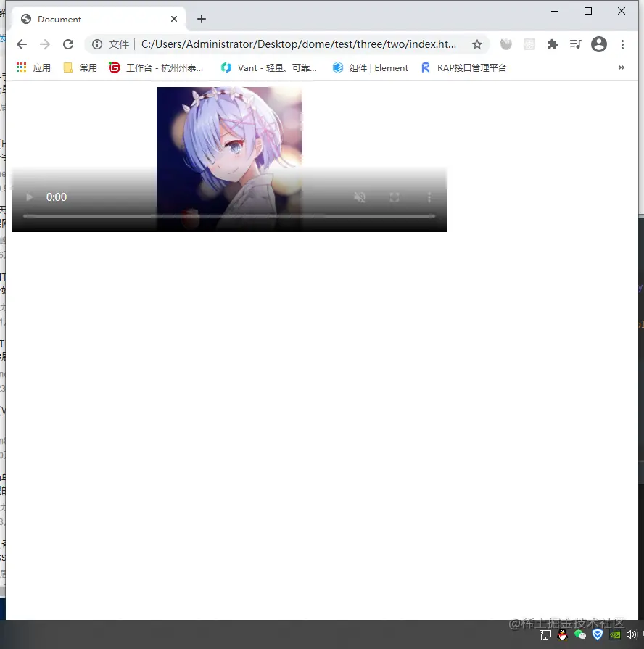Open the video's three-dot options menu

tap(429, 197)
